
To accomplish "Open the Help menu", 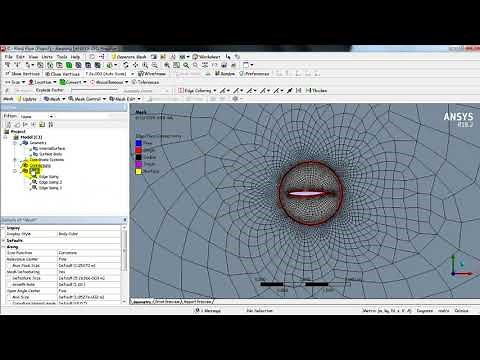I will pyautogui.click(x=75, y=57).
